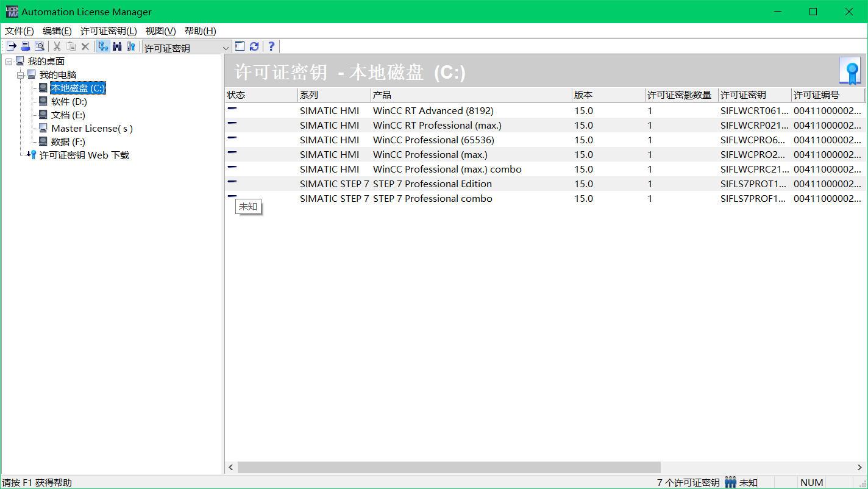The width and height of the screenshot is (868, 489).
Task: Select 许可证密钥 Web 下载 item
Action: coord(84,155)
